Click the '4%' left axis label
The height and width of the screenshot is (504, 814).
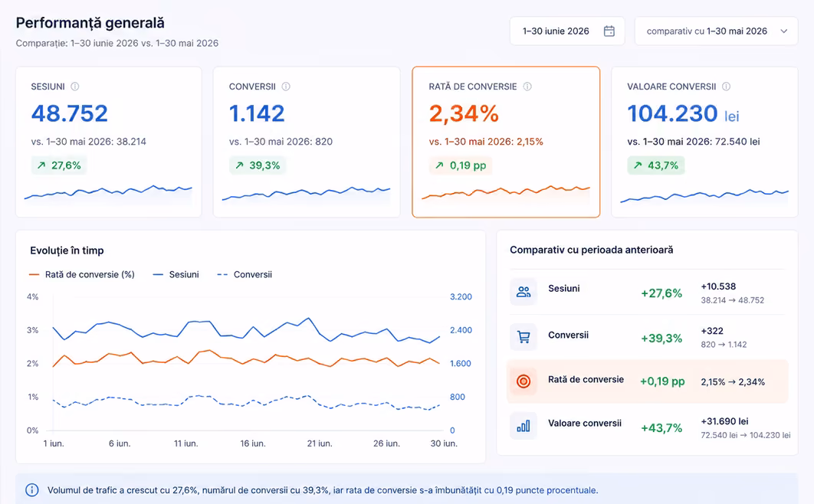pos(33,296)
